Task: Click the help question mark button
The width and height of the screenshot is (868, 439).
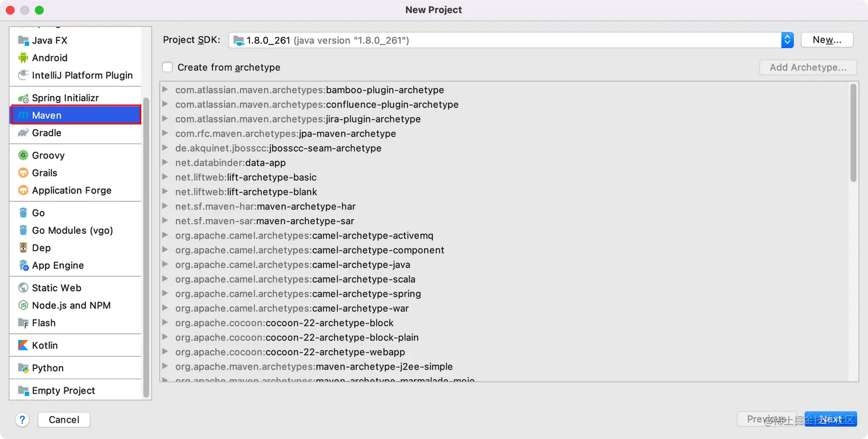Action: point(22,419)
